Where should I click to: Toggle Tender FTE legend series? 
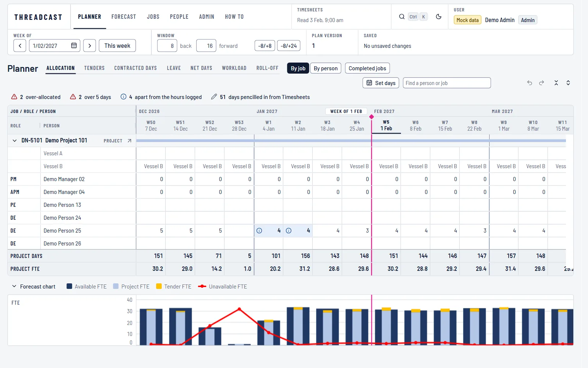click(174, 286)
